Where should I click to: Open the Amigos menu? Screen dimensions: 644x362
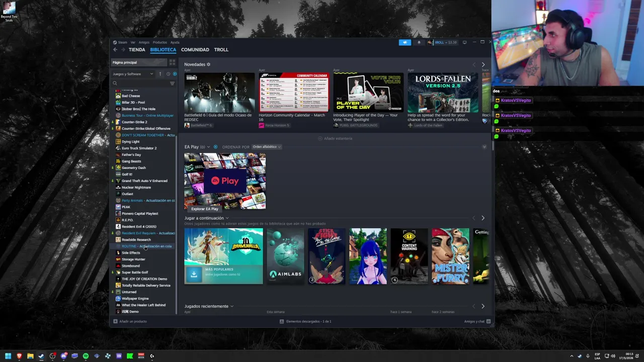click(144, 42)
